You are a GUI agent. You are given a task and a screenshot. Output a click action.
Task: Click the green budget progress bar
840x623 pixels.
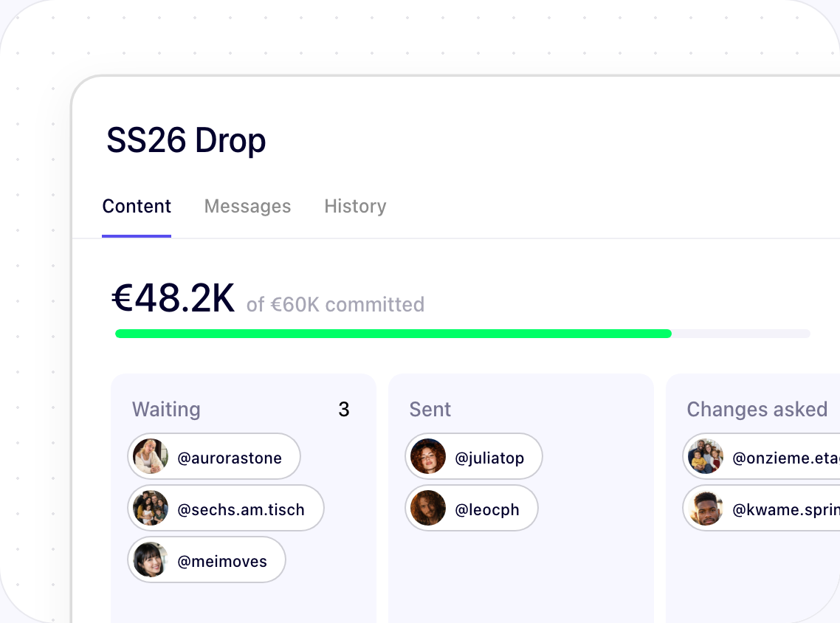pos(393,334)
